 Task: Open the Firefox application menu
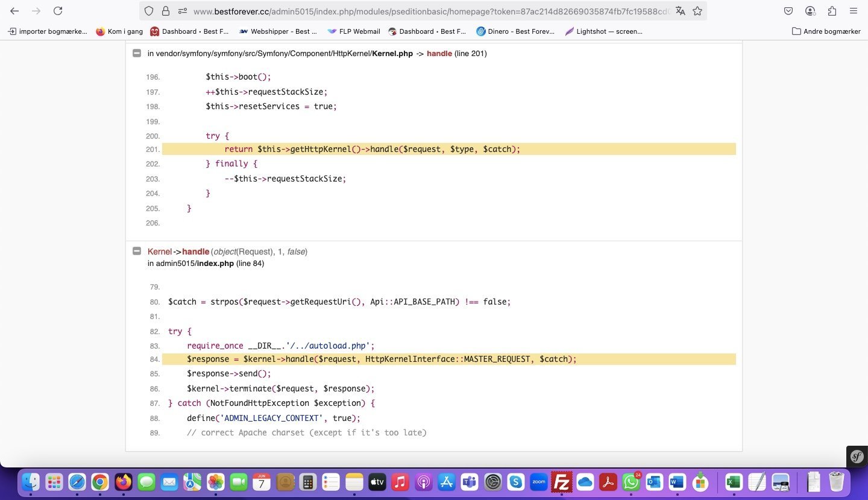[853, 11]
